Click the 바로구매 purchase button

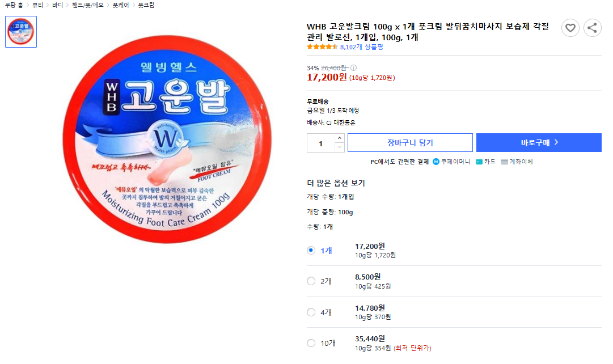click(x=538, y=142)
